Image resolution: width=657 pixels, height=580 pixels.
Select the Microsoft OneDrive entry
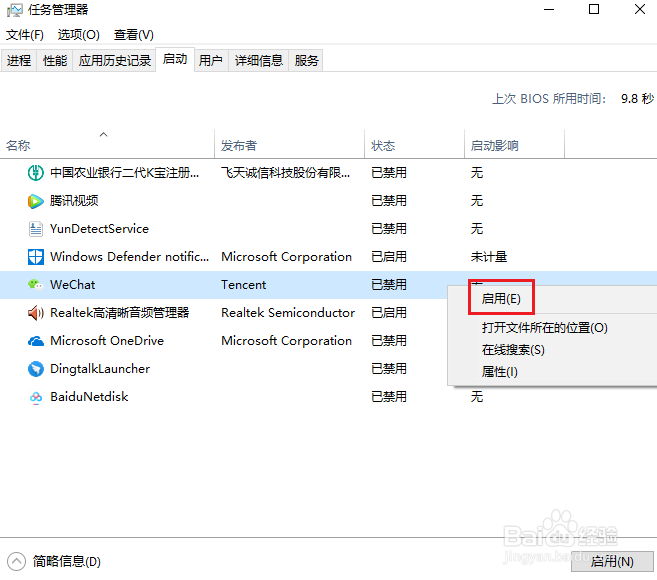[x=107, y=341]
